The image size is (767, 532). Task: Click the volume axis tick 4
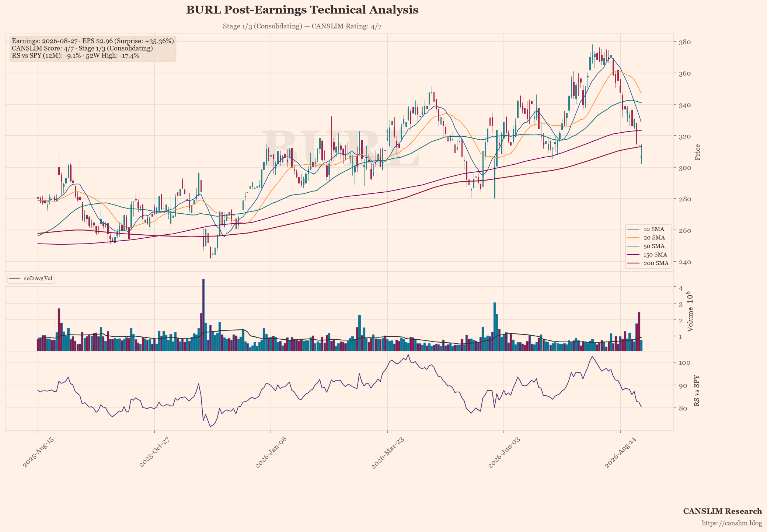tap(681, 287)
